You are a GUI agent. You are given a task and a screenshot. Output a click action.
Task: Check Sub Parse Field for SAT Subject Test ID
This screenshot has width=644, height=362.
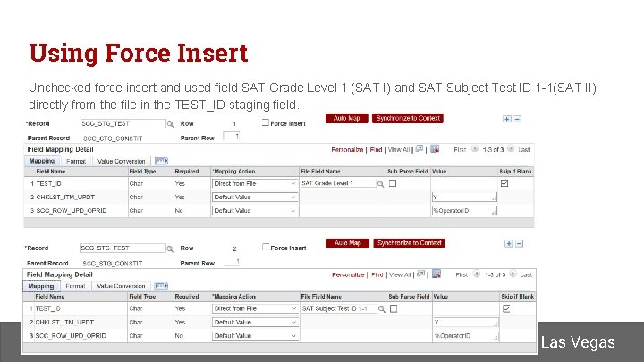coord(394,308)
